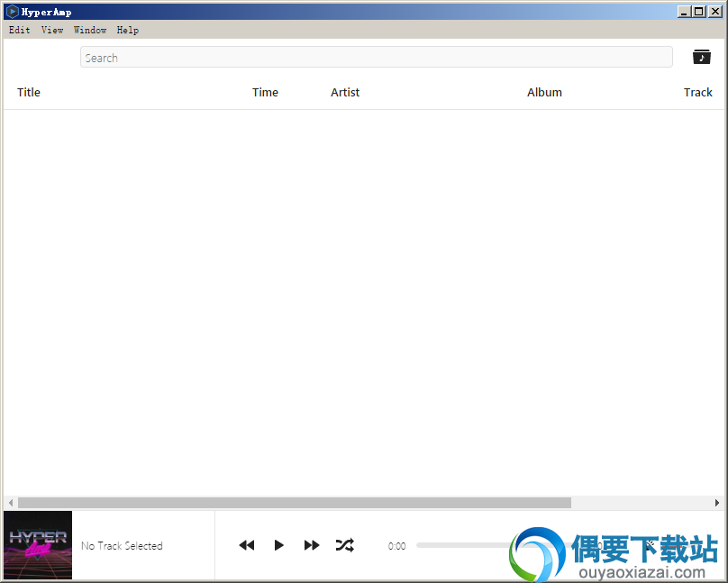Click the HyperAmp album art thumbnail
The width and height of the screenshot is (728, 583).
(38, 545)
